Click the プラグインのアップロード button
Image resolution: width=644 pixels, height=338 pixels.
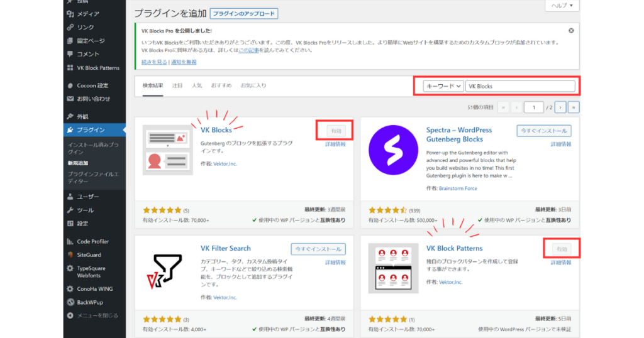244,14
